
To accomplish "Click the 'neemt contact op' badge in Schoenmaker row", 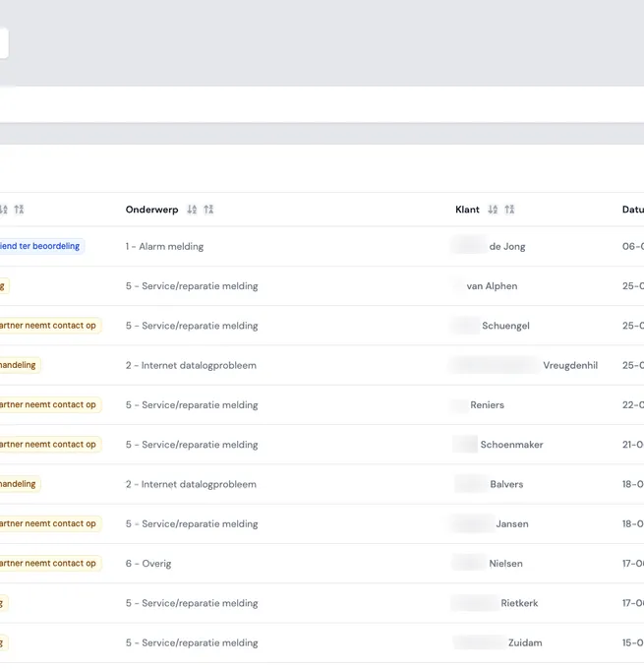I will (x=49, y=445).
